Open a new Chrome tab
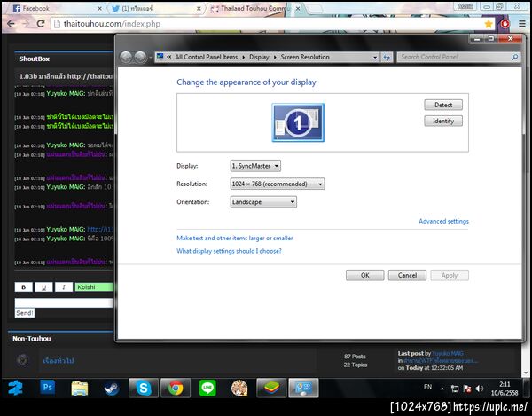 click(x=315, y=9)
